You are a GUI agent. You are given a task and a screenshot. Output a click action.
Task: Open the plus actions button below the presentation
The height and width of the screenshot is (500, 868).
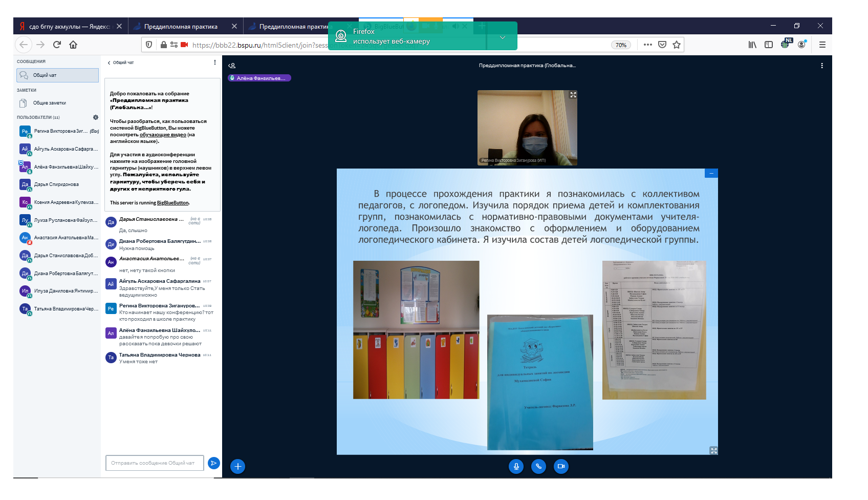237,467
